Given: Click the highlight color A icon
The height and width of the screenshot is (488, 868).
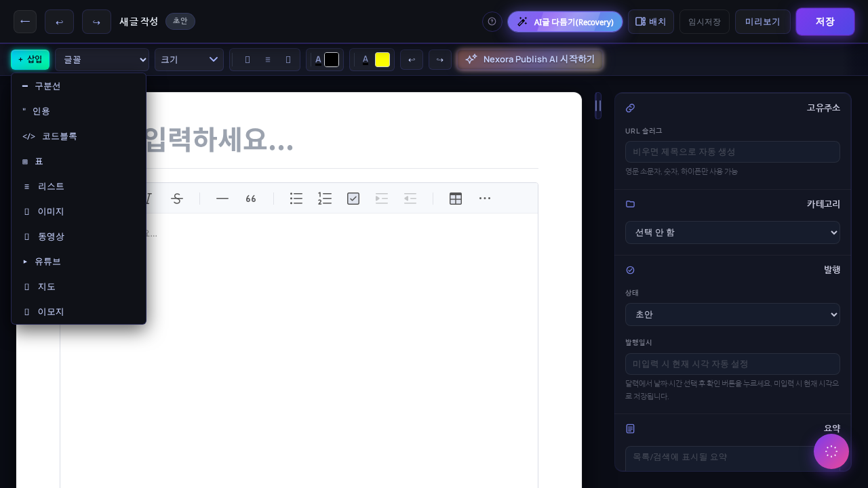Looking at the screenshot, I should (x=366, y=60).
